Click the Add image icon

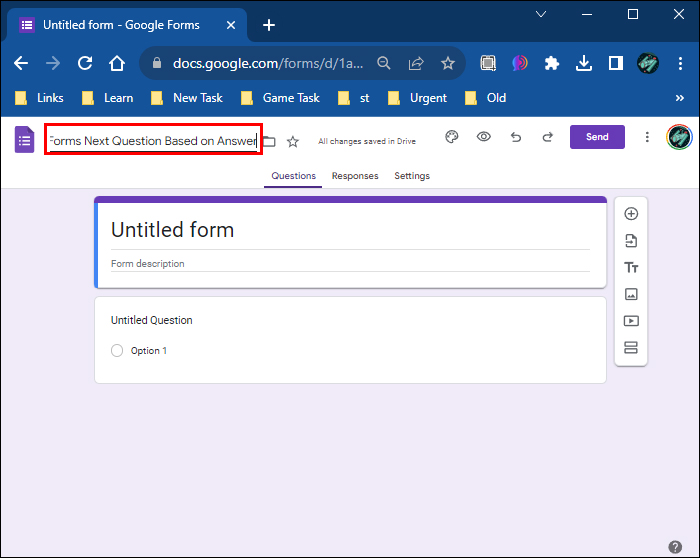(x=631, y=294)
